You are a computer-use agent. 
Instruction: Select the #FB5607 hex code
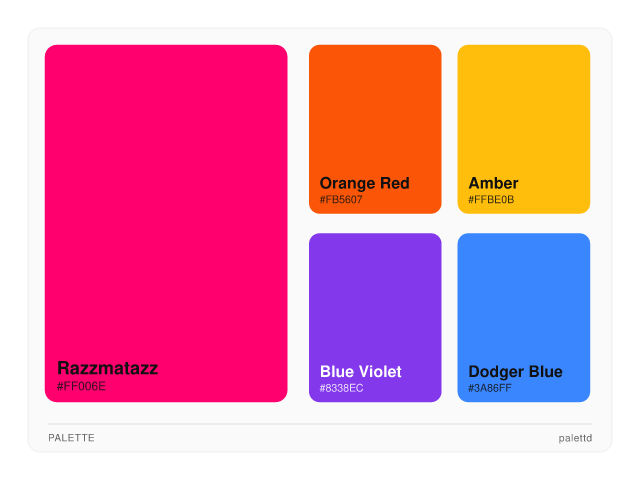point(341,200)
